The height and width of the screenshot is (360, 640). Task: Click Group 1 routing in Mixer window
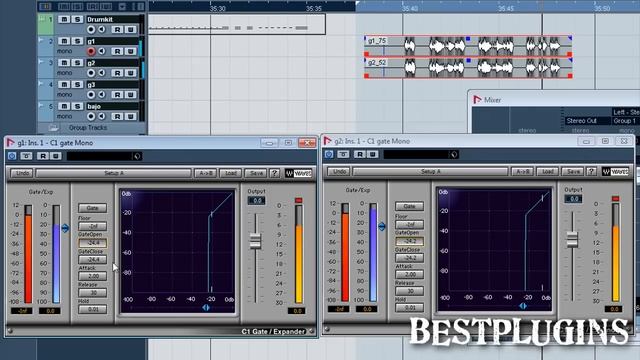click(625, 121)
